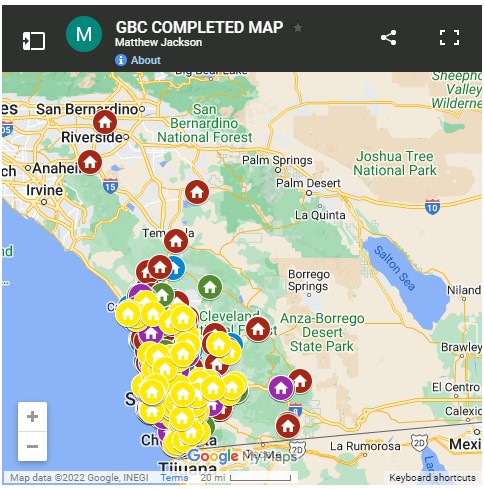Click the blue info icon beside About

pyautogui.click(x=121, y=60)
